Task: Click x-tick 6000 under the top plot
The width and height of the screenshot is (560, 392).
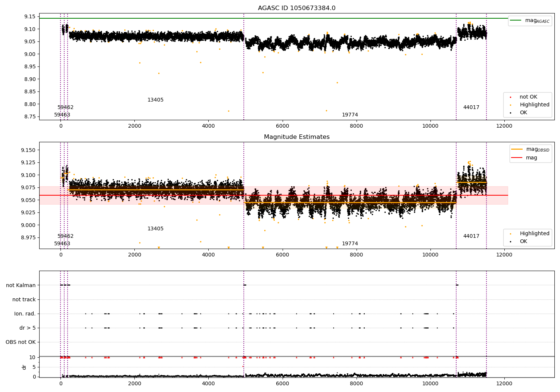Action: pyautogui.click(x=283, y=126)
